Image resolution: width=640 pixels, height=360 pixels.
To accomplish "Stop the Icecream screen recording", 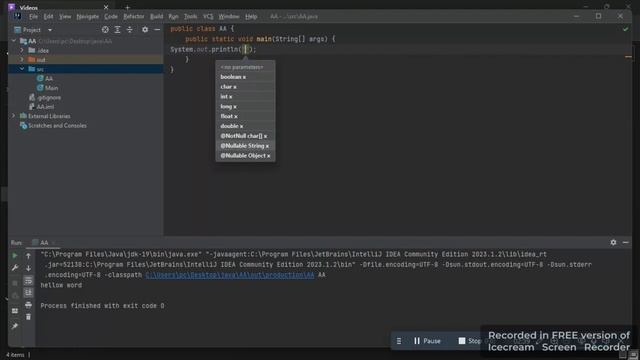I will pos(470,341).
